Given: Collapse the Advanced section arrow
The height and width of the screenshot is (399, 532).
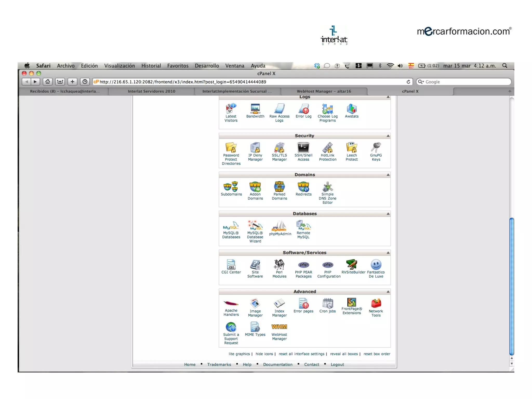Looking at the screenshot, I should 388,292.
